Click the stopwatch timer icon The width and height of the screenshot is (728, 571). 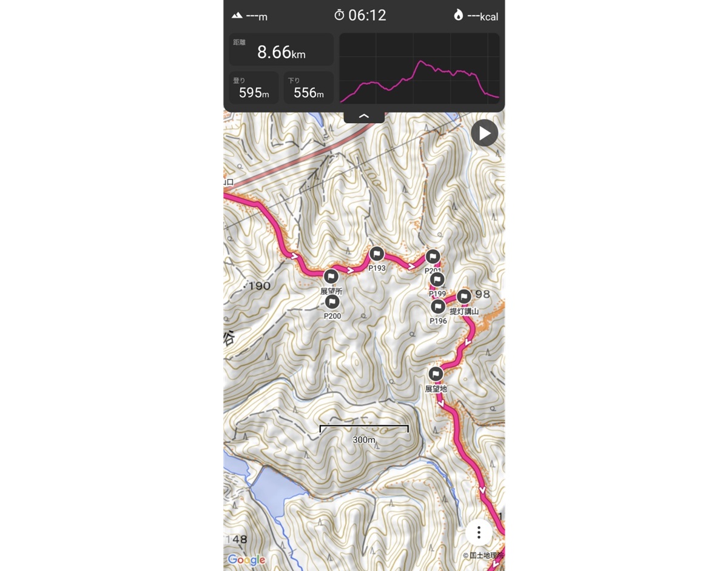(339, 15)
